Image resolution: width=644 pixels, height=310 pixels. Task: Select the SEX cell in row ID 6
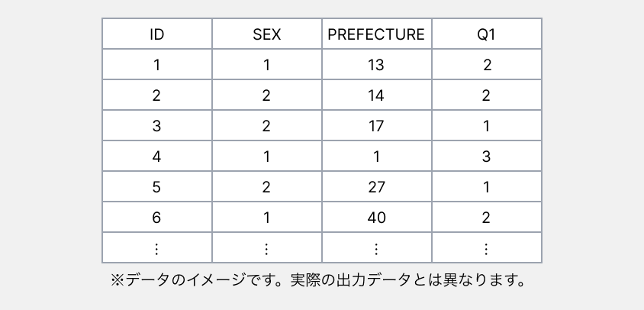(x=267, y=218)
